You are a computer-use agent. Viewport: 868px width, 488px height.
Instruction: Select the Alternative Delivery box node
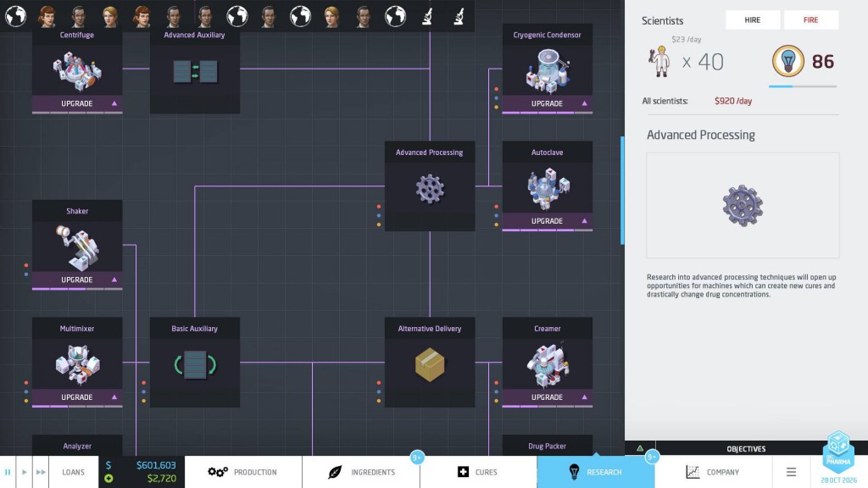click(430, 363)
